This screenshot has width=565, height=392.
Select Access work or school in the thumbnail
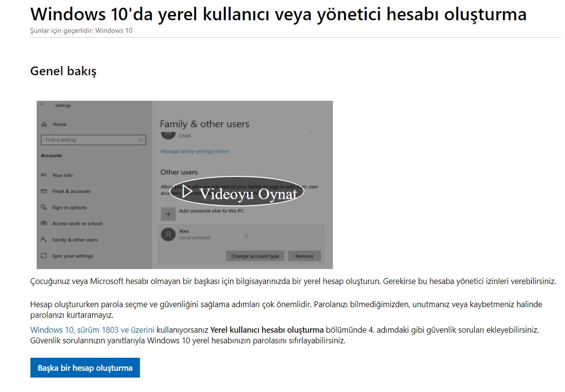pos(77,224)
